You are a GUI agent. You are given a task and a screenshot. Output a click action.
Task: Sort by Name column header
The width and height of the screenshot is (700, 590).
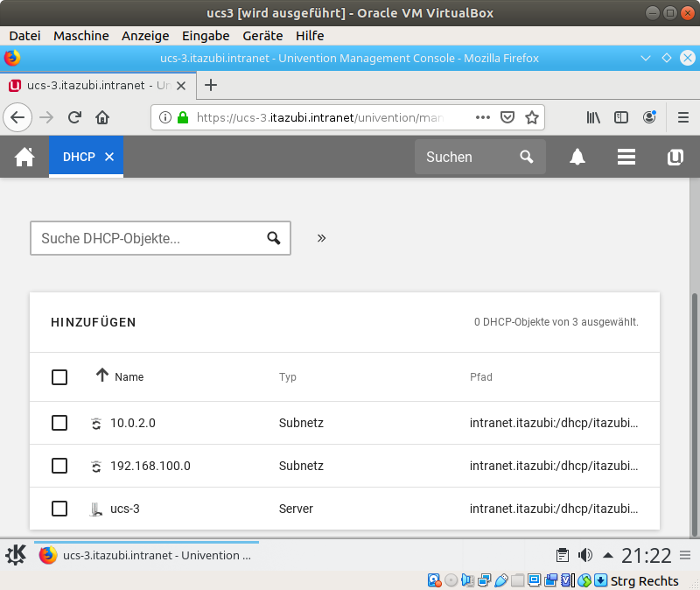pos(129,377)
